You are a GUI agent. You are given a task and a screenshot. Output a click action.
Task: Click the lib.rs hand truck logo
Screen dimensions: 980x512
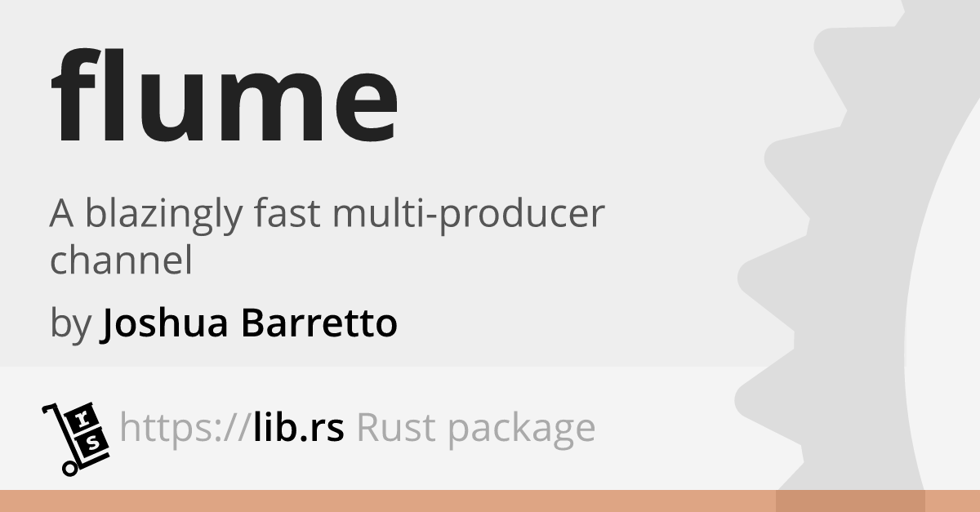click(x=75, y=439)
